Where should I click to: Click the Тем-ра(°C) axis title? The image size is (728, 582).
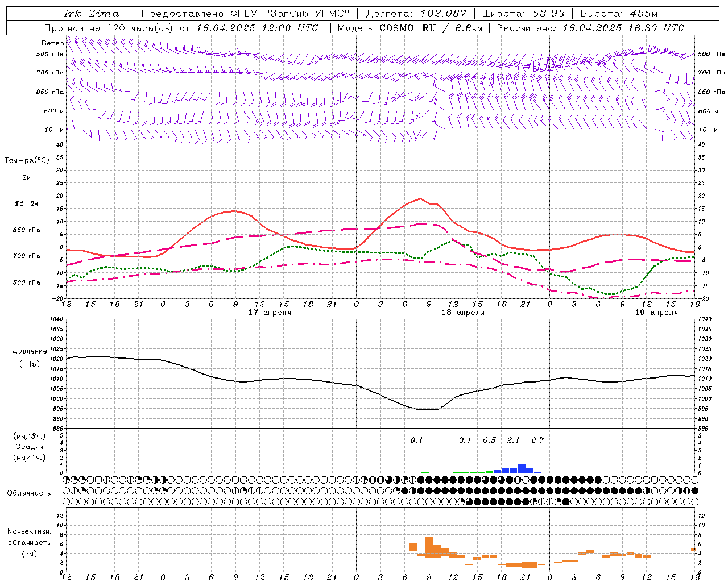(x=27, y=161)
